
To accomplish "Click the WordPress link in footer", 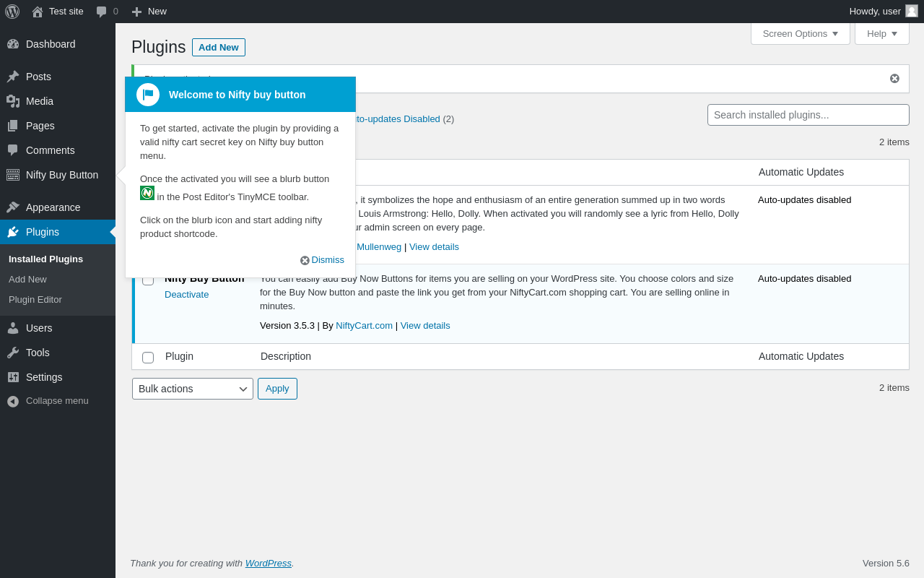I will coord(269,563).
